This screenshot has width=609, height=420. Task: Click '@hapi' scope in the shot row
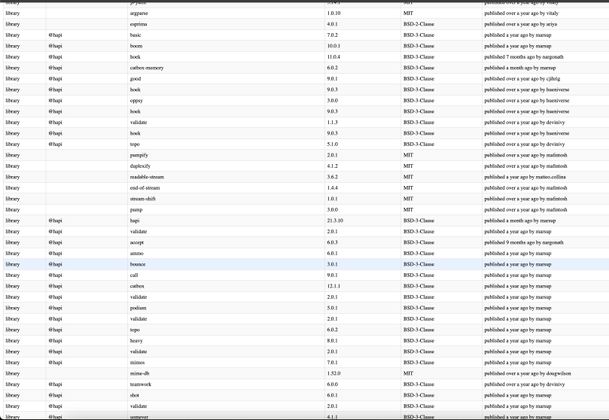pos(55,395)
